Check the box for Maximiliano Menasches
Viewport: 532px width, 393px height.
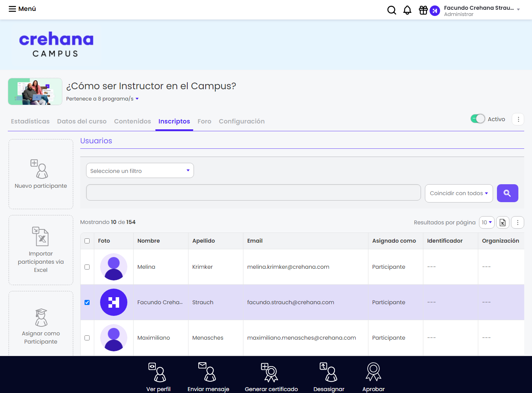tap(87, 338)
